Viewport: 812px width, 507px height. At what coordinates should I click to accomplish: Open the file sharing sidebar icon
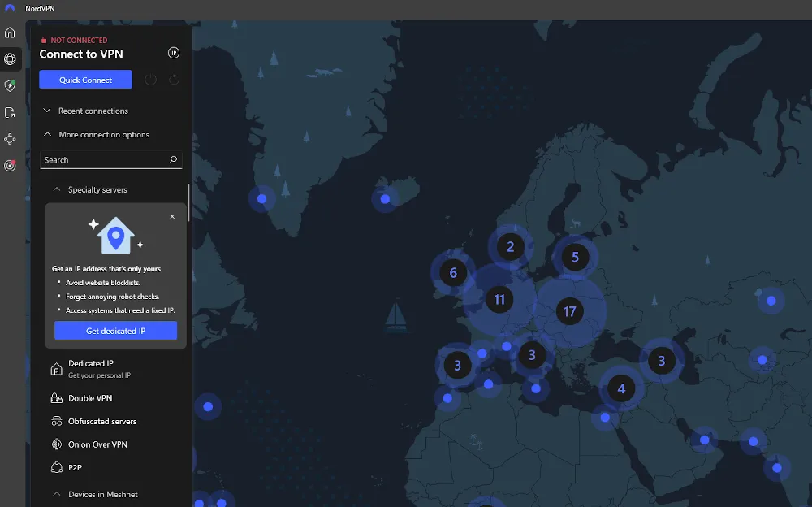[x=10, y=113]
